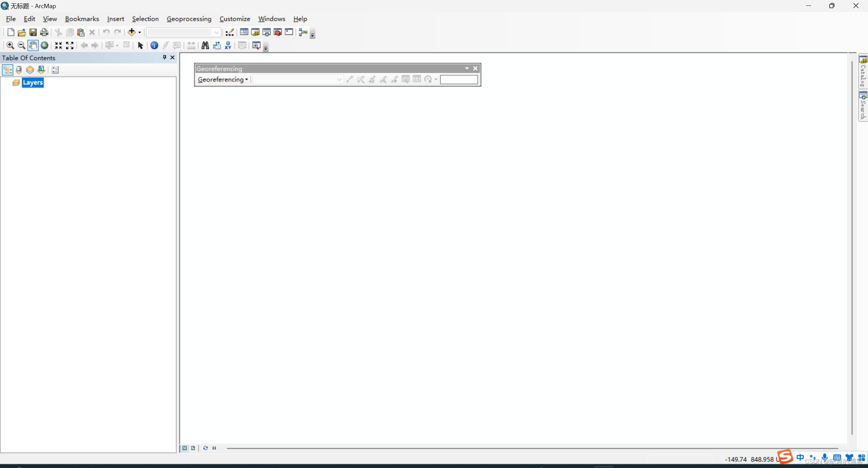Screen dimensions: 868x468
Task: Open the Help menu
Action: 300,19
